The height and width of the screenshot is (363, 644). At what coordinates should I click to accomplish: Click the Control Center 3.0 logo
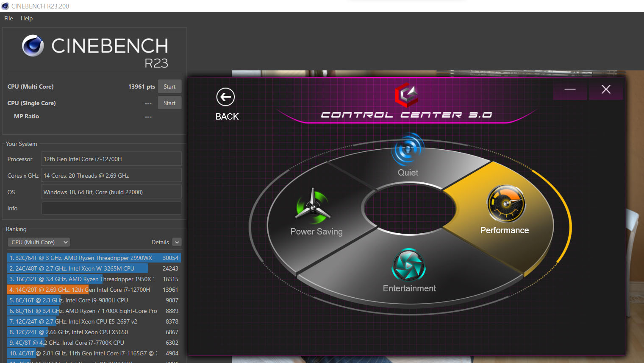tap(407, 95)
